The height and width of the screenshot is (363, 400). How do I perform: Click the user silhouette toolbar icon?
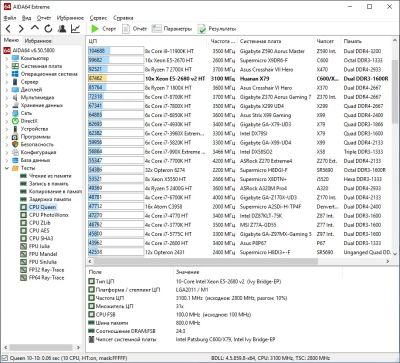tap(62, 29)
